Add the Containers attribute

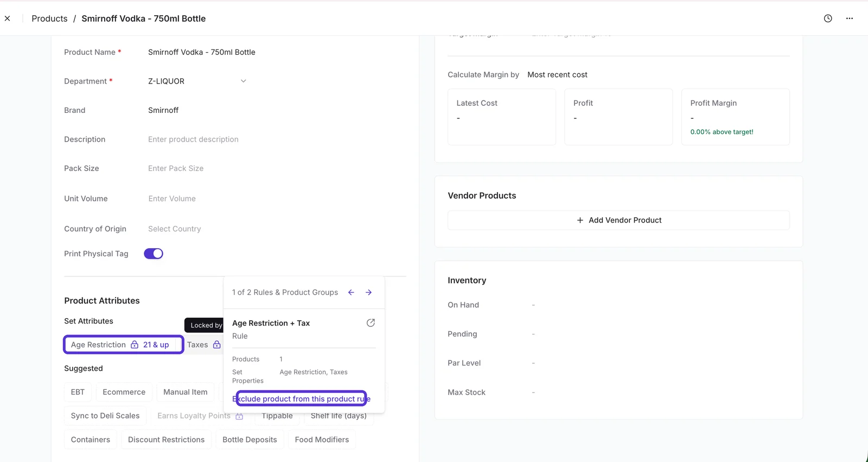(x=91, y=440)
